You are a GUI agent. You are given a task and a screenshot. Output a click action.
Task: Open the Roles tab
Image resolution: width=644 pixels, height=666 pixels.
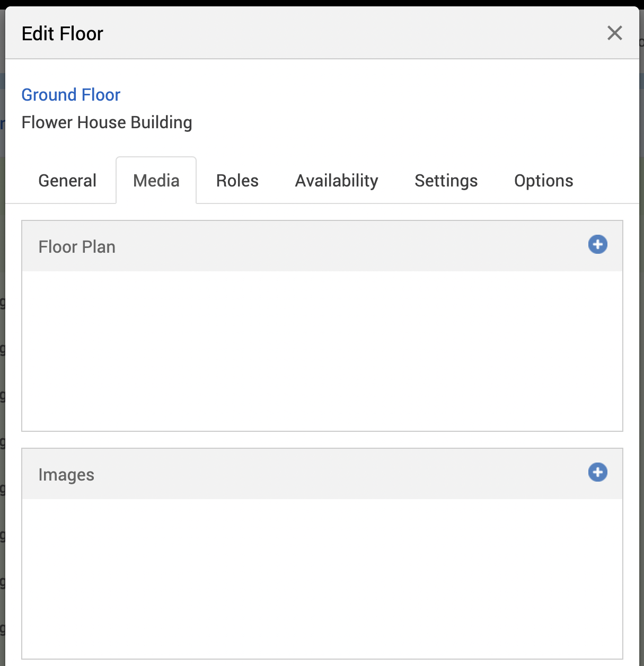pyautogui.click(x=237, y=181)
